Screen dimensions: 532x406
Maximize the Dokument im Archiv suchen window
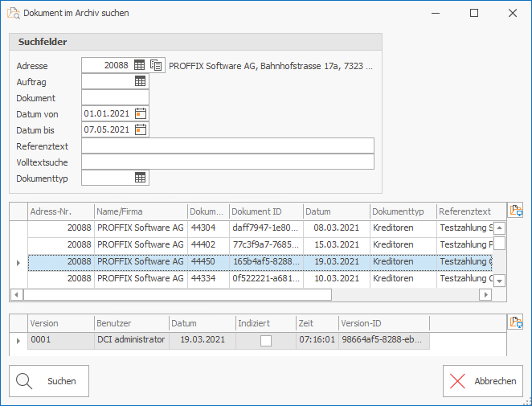pyautogui.click(x=474, y=13)
